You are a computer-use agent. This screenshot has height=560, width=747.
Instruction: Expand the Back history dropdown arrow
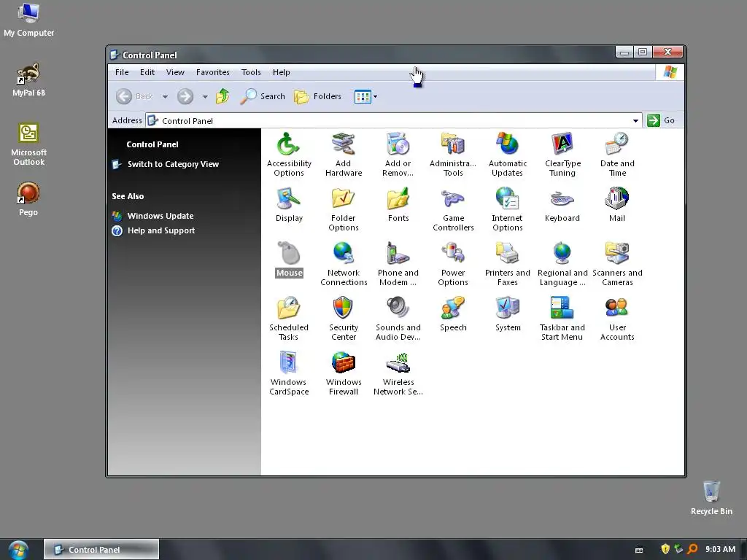[165, 97]
